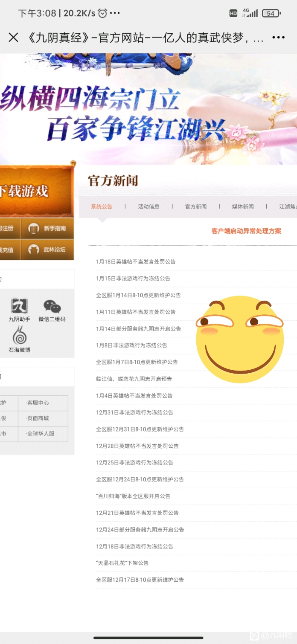Screen dimensions: 297x644
Task: Open 12月24日部分服务器九阴志开启公告
Action: point(140,529)
